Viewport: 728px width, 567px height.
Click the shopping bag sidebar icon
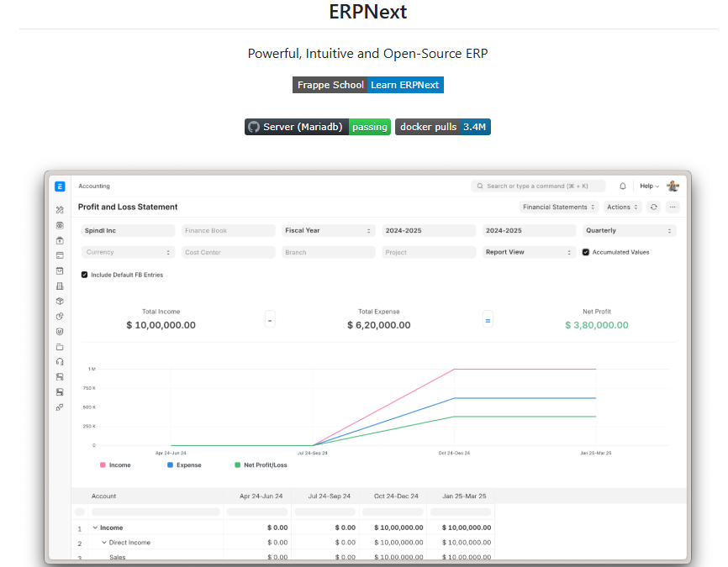[x=60, y=271]
